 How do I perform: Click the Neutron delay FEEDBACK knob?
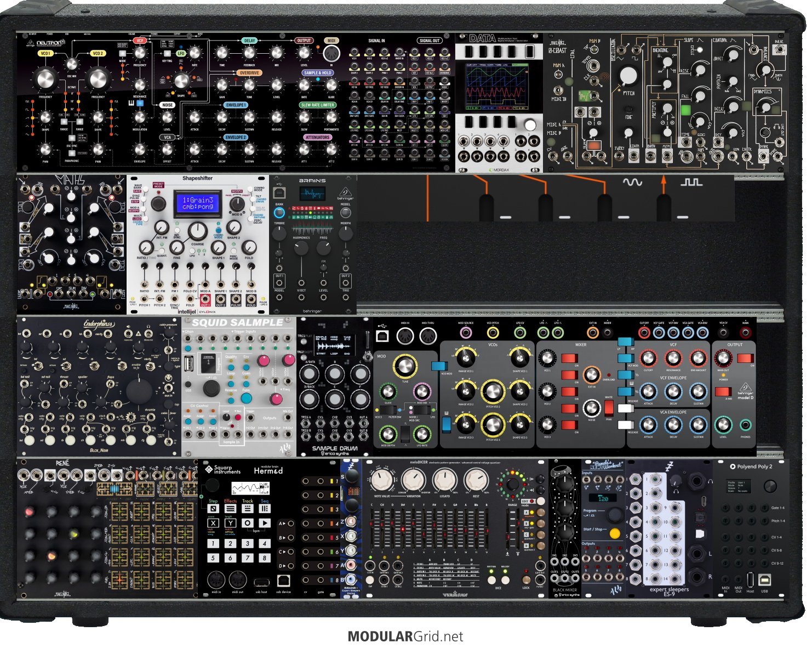point(249,53)
